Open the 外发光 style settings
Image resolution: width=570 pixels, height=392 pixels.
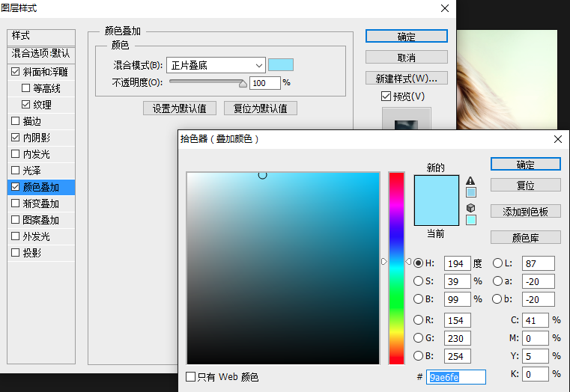(x=37, y=236)
